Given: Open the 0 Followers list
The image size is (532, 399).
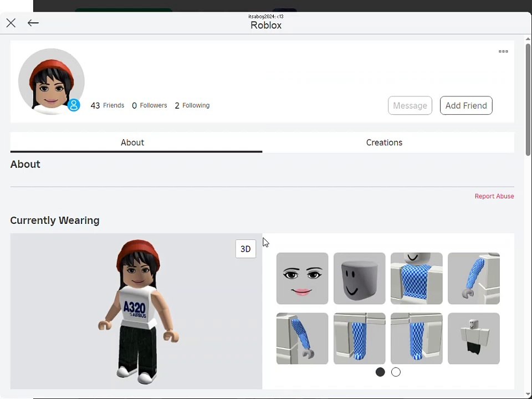Looking at the screenshot, I should (149, 105).
